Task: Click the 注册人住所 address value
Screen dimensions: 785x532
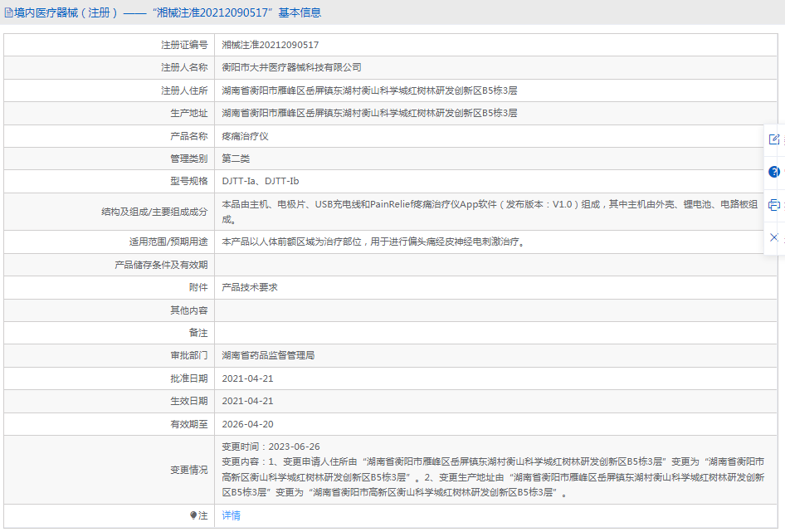Action: pos(369,90)
